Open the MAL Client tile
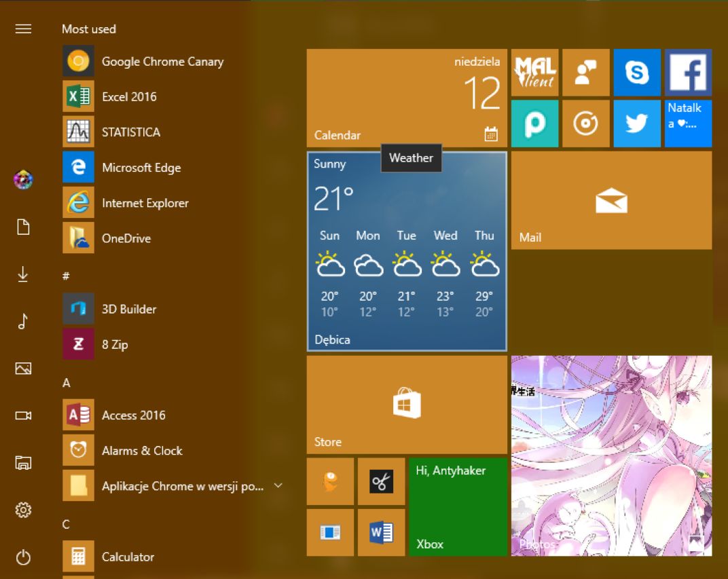 tap(535, 73)
